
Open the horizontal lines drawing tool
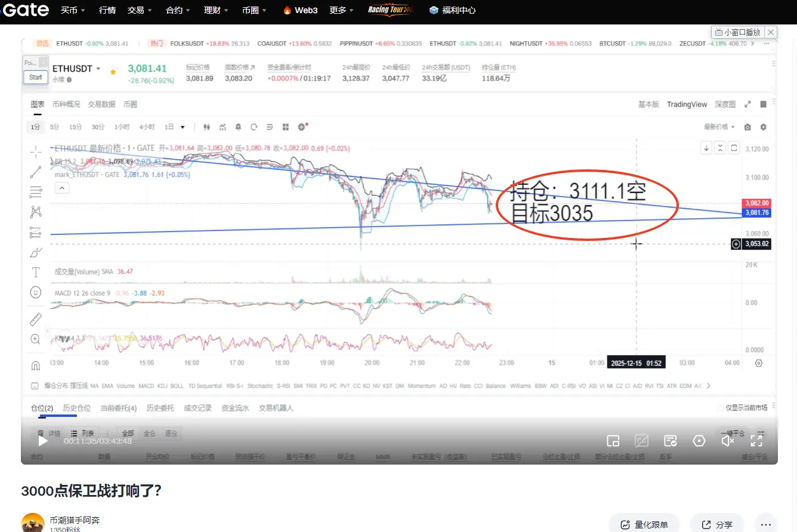(36, 191)
